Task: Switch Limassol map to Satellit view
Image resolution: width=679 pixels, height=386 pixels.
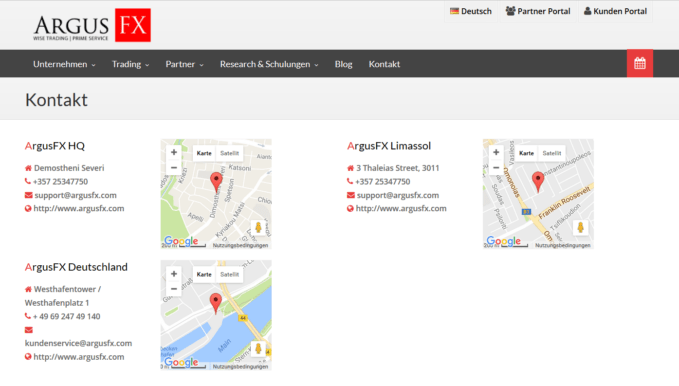Action: coord(552,153)
